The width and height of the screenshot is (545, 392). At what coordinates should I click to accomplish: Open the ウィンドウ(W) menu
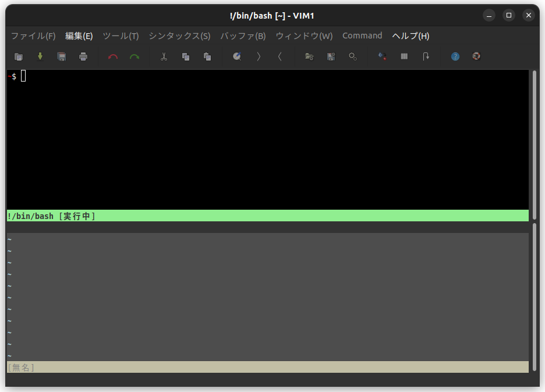coord(303,36)
